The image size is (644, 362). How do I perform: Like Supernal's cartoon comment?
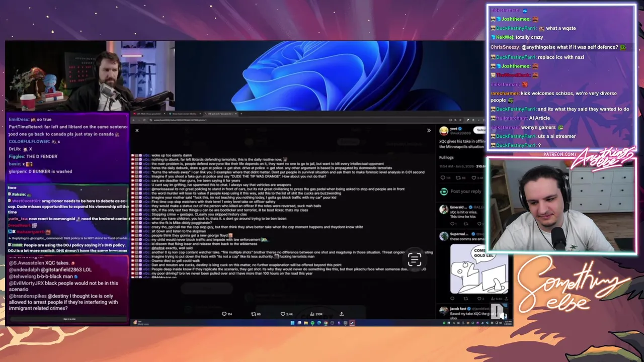[x=480, y=299]
